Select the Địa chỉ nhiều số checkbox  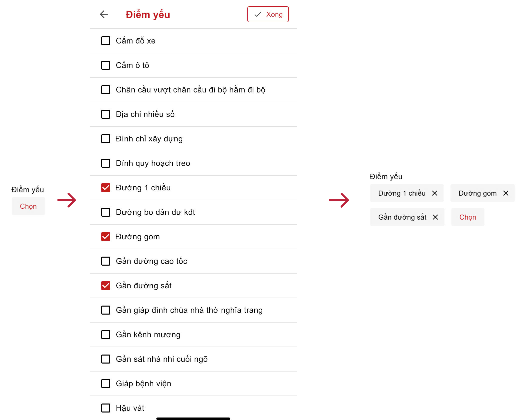click(x=106, y=114)
